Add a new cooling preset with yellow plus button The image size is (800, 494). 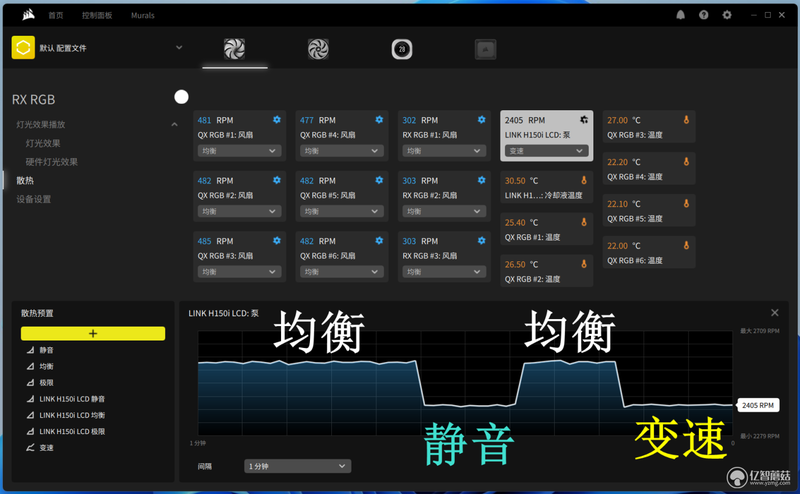(93, 333)
